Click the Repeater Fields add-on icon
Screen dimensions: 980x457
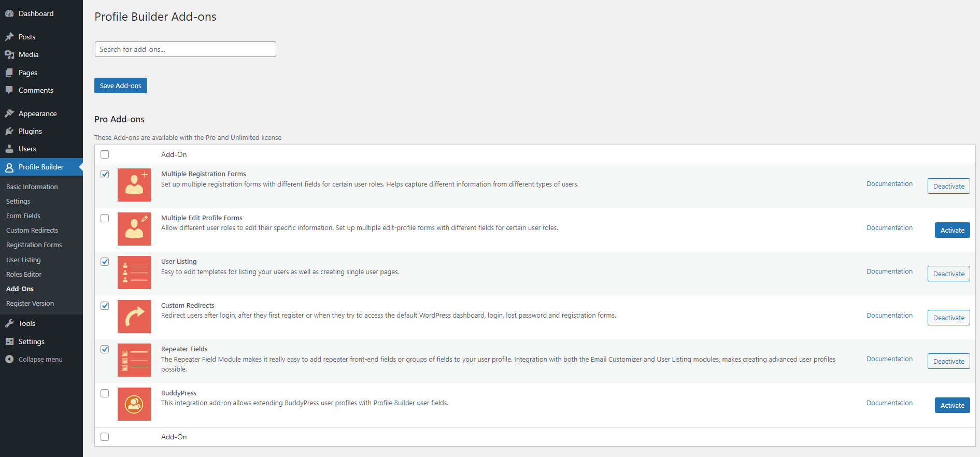pos(134,360)
